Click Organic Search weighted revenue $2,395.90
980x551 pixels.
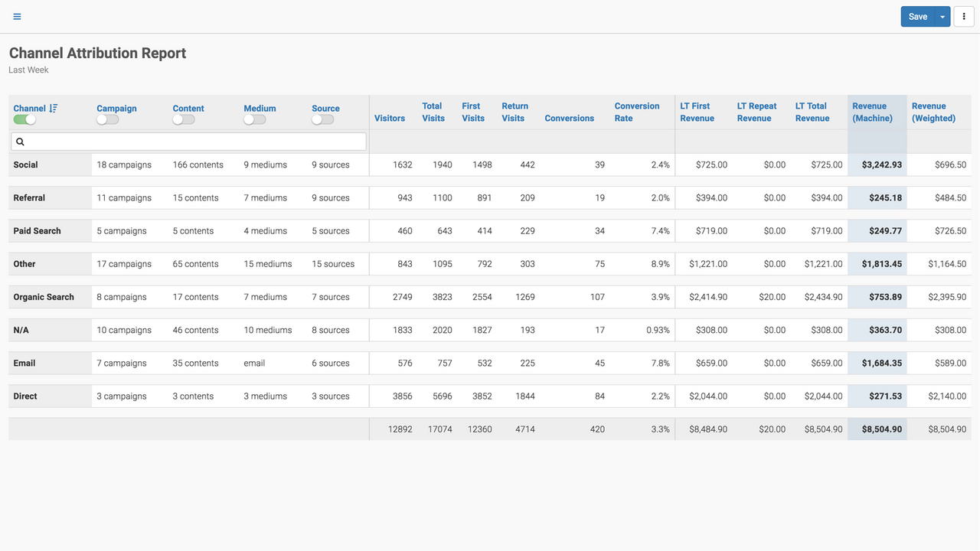pos(947,297)
